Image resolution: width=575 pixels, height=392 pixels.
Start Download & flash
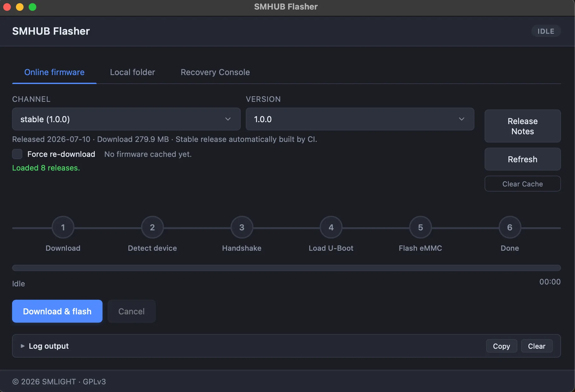click(x=57, y=311)
